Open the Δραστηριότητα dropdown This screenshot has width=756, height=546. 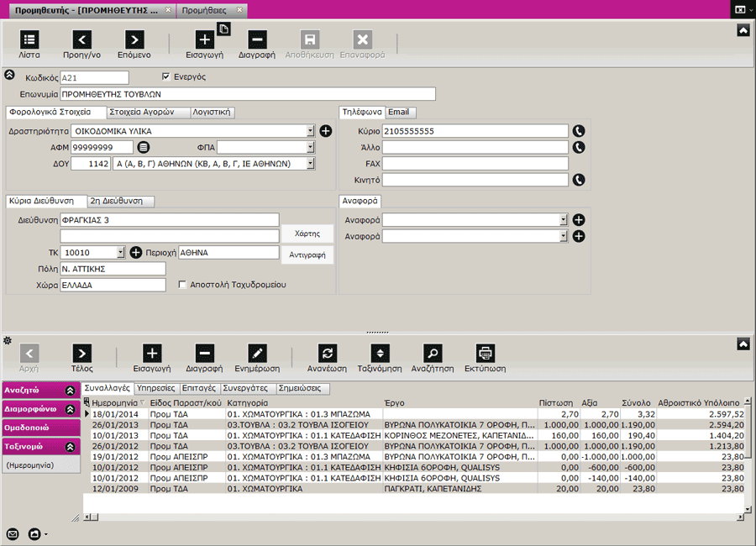[x=311, y=131]
